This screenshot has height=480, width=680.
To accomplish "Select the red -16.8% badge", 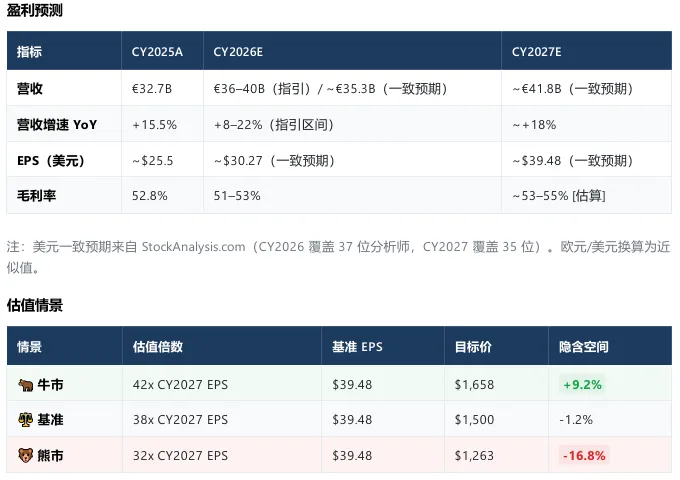I will coord(585,456).
